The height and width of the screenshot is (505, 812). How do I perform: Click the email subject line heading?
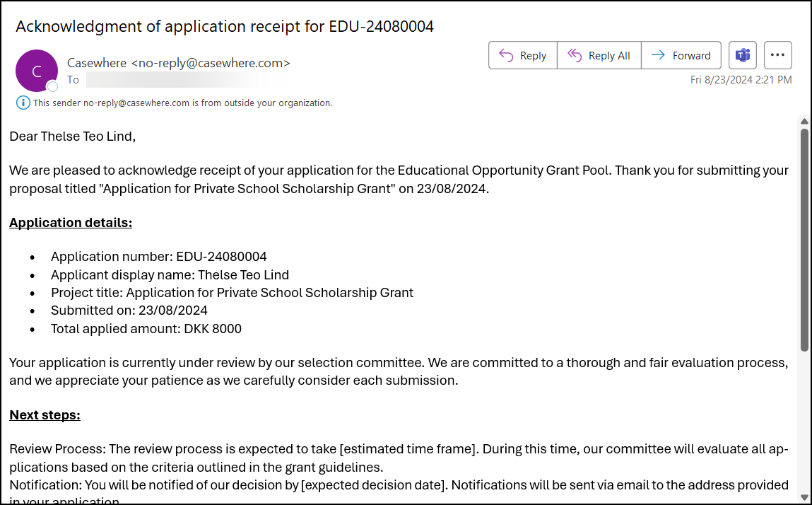pos(225,27)
